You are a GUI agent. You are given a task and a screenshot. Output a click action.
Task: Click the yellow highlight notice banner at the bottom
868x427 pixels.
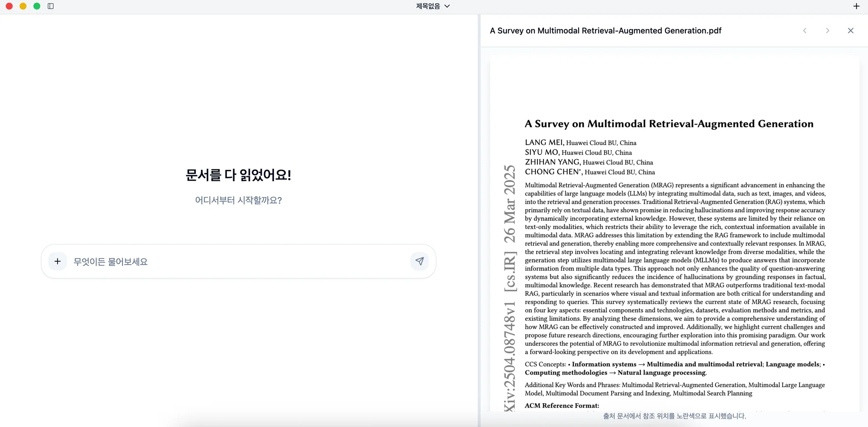[674, 416]
